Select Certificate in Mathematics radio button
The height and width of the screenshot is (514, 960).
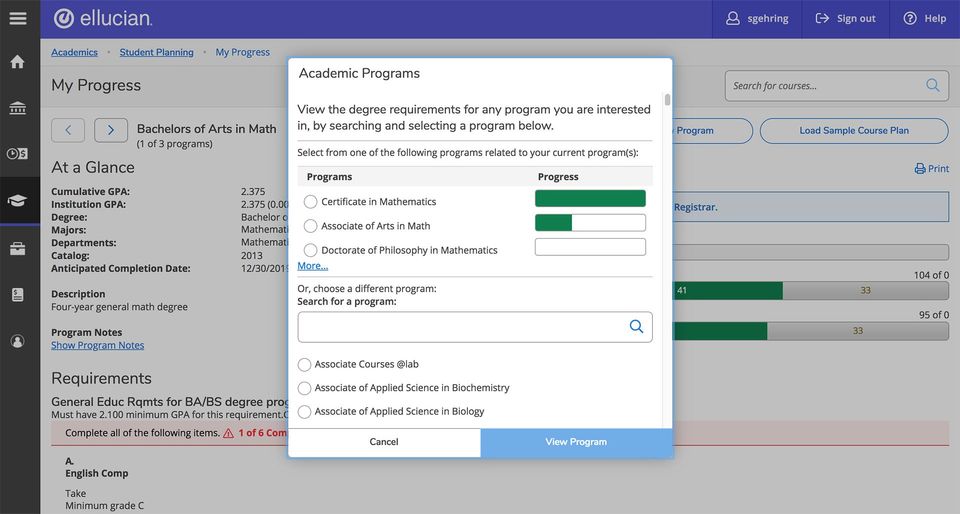[x=310, y=202]
